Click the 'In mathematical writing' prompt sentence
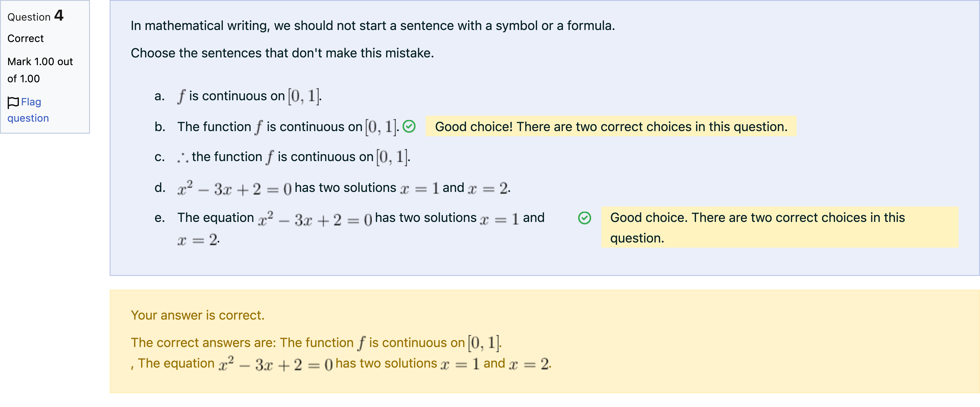Image resolution: width=980 pixels, height=407 pixels. pyautogui.click(x=373, y=25)
